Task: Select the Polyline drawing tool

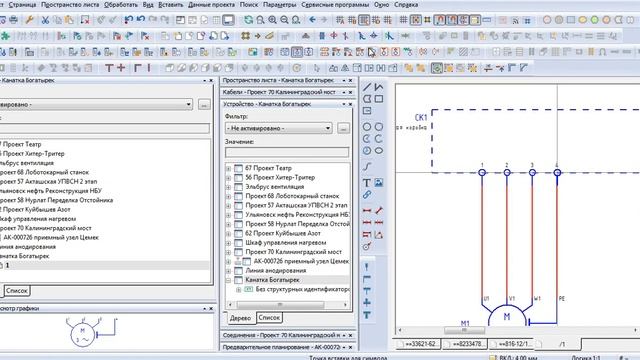Action: pos(379,87)
